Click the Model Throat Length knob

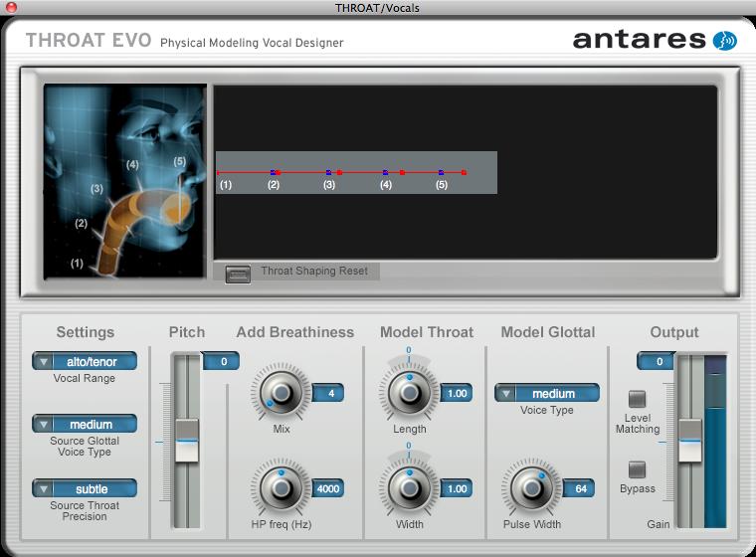tap(409, 393)
